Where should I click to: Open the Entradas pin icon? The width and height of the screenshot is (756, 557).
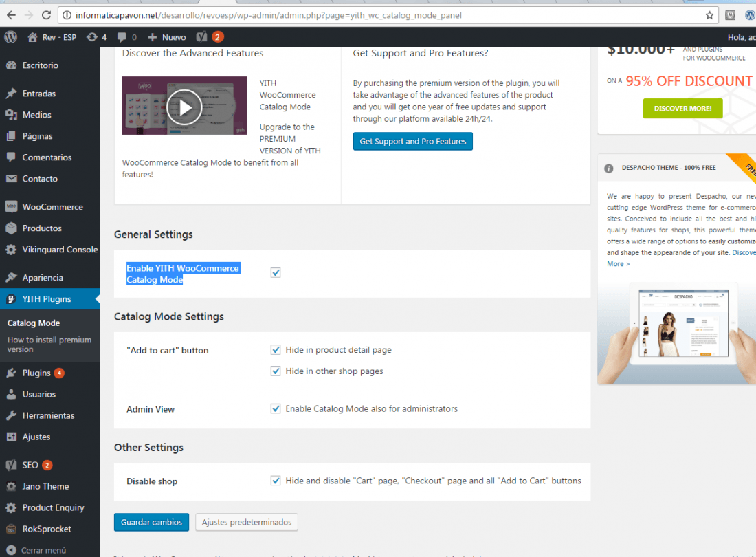tap(12, 94)
